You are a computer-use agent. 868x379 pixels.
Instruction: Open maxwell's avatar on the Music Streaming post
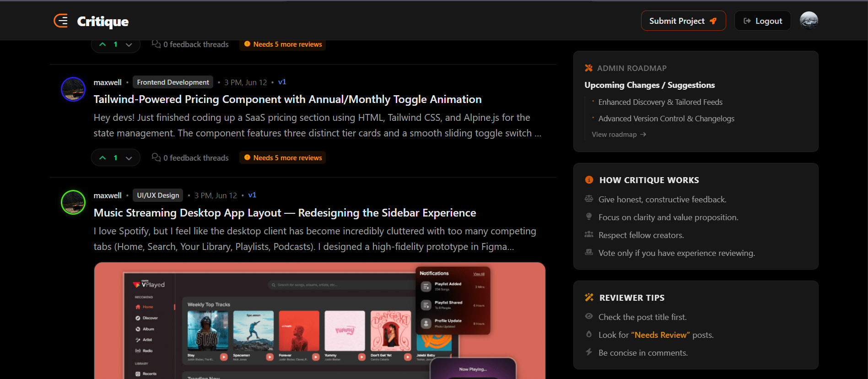(x=73, y=202)
